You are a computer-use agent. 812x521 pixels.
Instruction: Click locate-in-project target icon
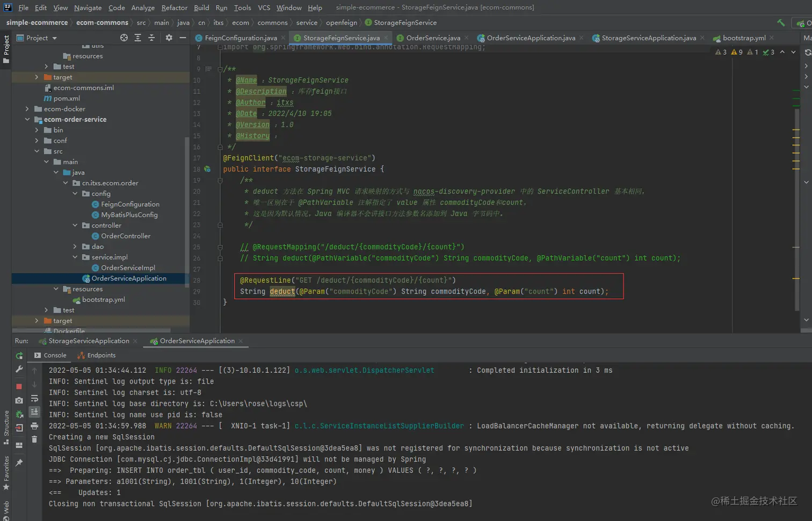pyautogui.click(x=124, y=38)
